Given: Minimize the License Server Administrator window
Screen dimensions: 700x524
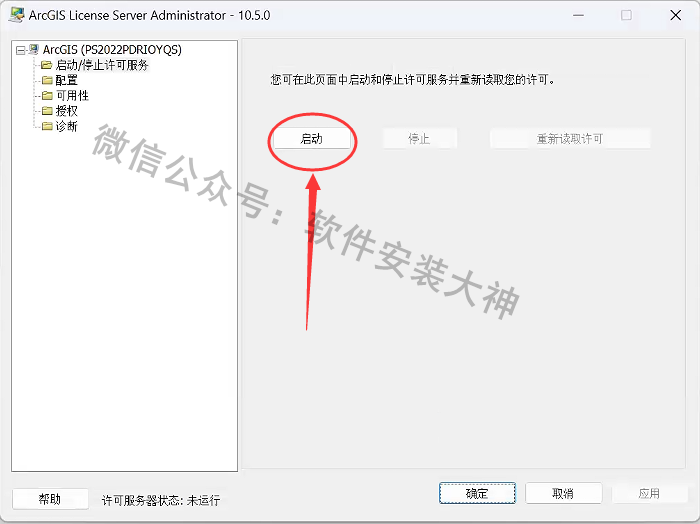Looking at the screenshot, I should coord(579,15).
